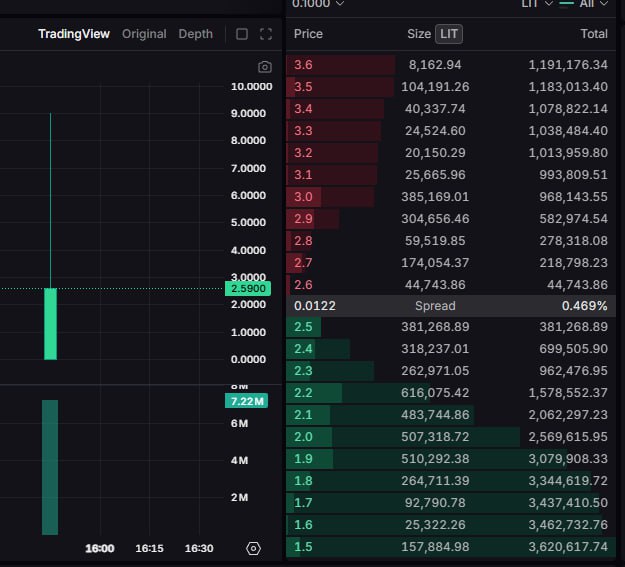Viewport: 625px width, 567px height.
Task: Click the 2.0 bid price level
Action: point(303,437)
